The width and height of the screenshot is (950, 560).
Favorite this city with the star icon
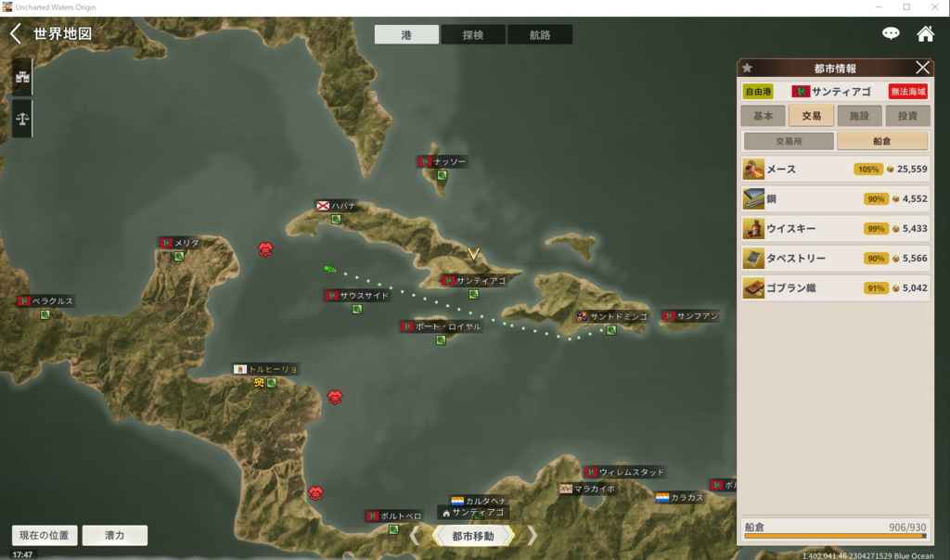[748, 68]
